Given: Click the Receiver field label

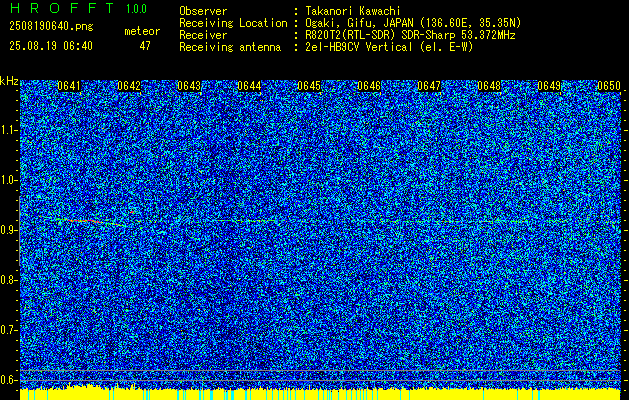Looking at the screenshot, I should pos(203,35).
